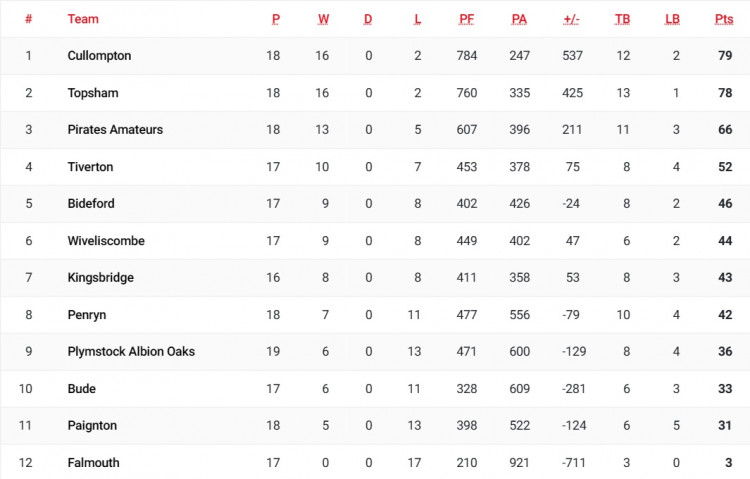Click Cullompton's 79 points value
This screenshot has width=750, height=479.
pos(725,56)
